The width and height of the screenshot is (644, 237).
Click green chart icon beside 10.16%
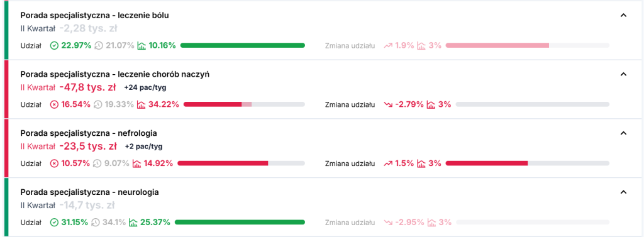pos(142,46)
